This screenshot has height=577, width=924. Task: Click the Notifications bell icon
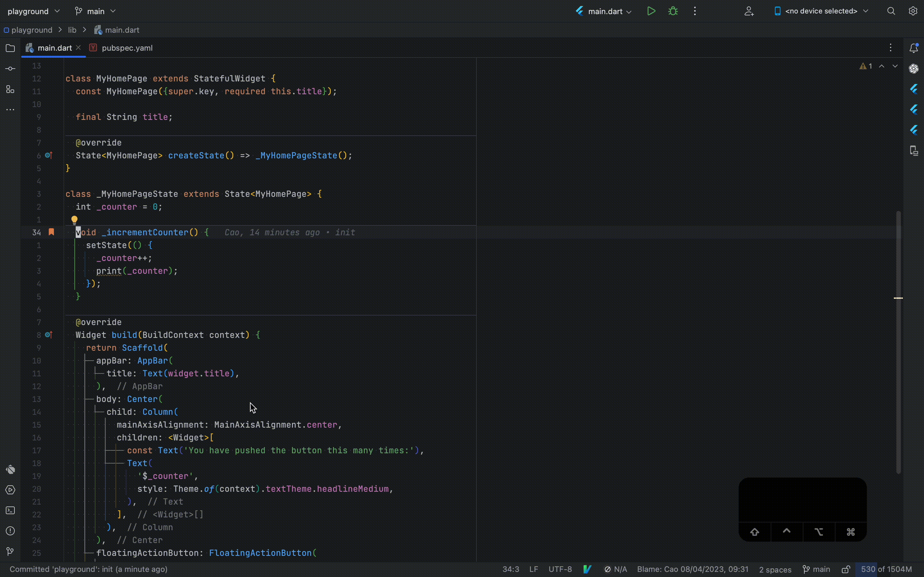(913, 48)
